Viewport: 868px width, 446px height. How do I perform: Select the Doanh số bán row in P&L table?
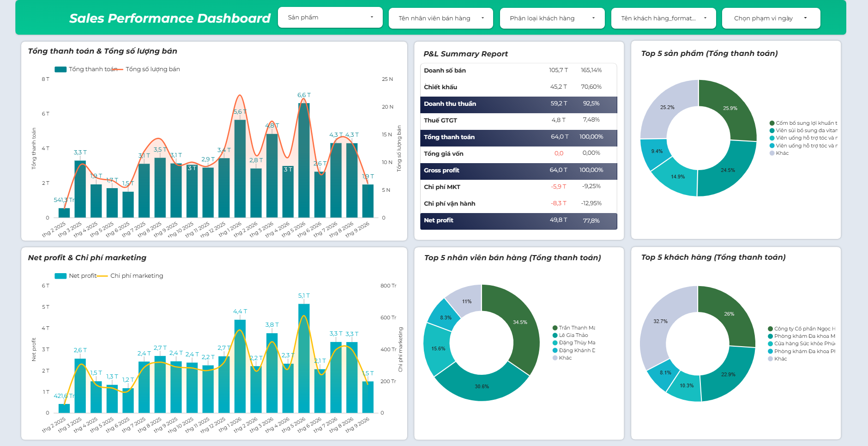click(x=518, y=70)
